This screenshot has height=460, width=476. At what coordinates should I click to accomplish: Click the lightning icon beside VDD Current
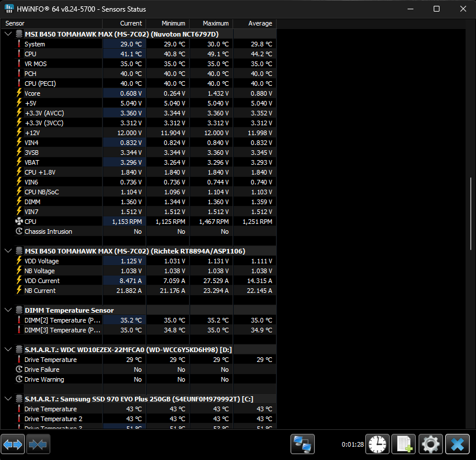(19, 280)
